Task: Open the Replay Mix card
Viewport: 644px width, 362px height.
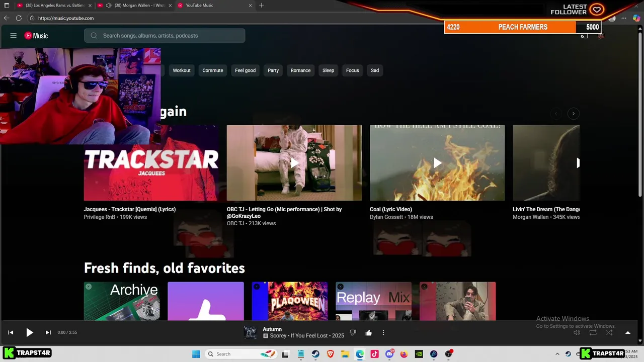Action: coord(374,301)
